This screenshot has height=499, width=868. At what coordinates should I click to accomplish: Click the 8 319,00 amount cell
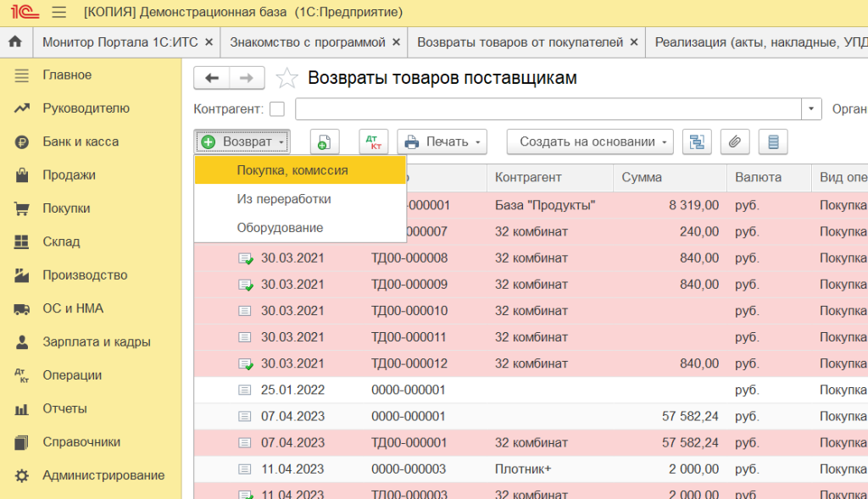coord(670,205)
